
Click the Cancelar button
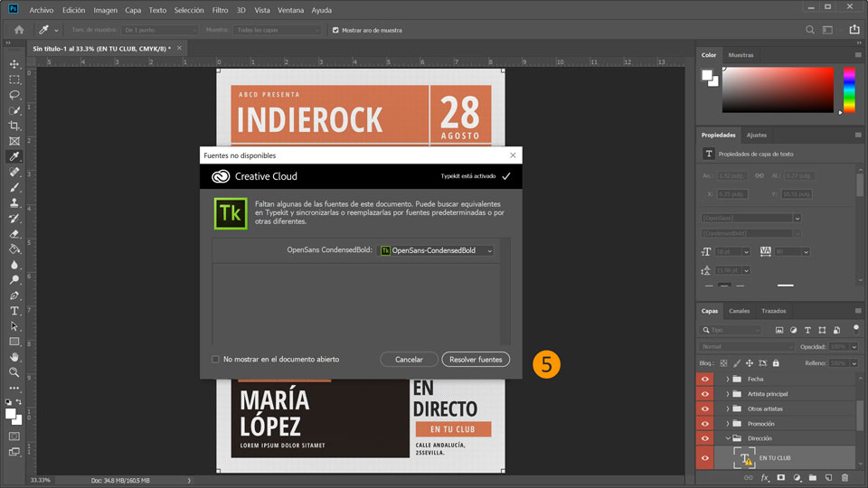[409, 360]
